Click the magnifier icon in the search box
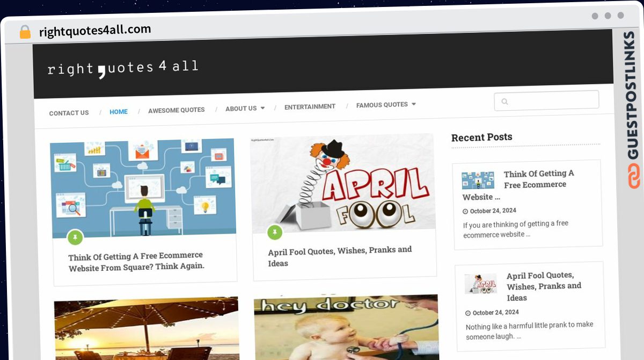This screenshot has height=360, width=644. click(x=504, y=101)
